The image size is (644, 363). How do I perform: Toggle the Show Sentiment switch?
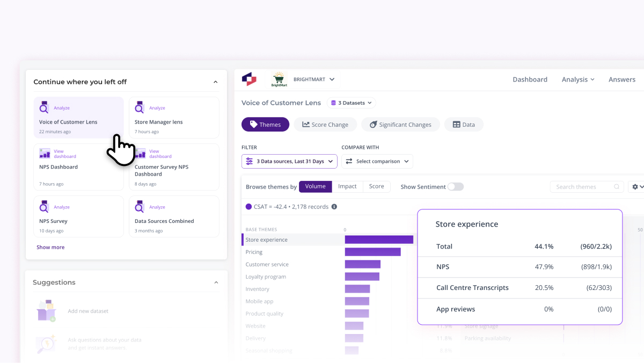pyautogui.click(x=456, y=187)
